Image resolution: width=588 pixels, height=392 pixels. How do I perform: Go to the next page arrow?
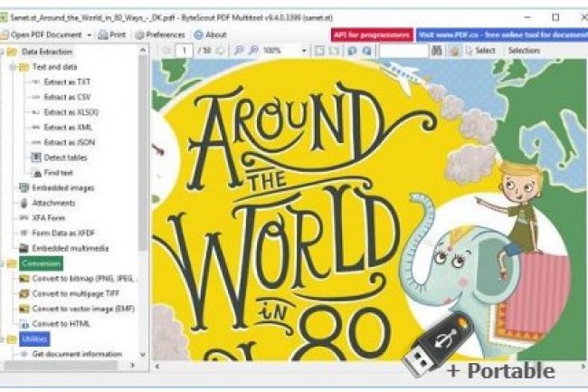click(x=221, y=51)
